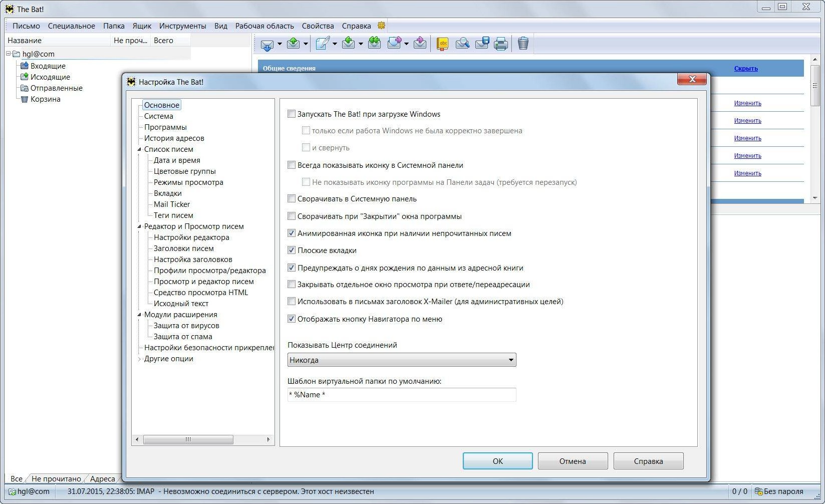Collapse the Редактор и Просмотр писем node
825x504 pixels.
140,226
